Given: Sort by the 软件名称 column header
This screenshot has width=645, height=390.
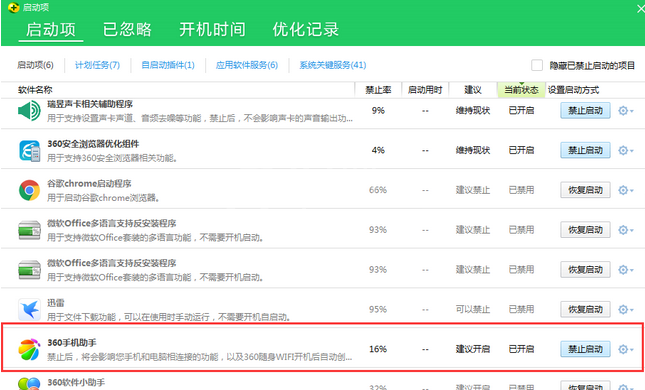Looking at the screenshot, I should pos(35,90).
